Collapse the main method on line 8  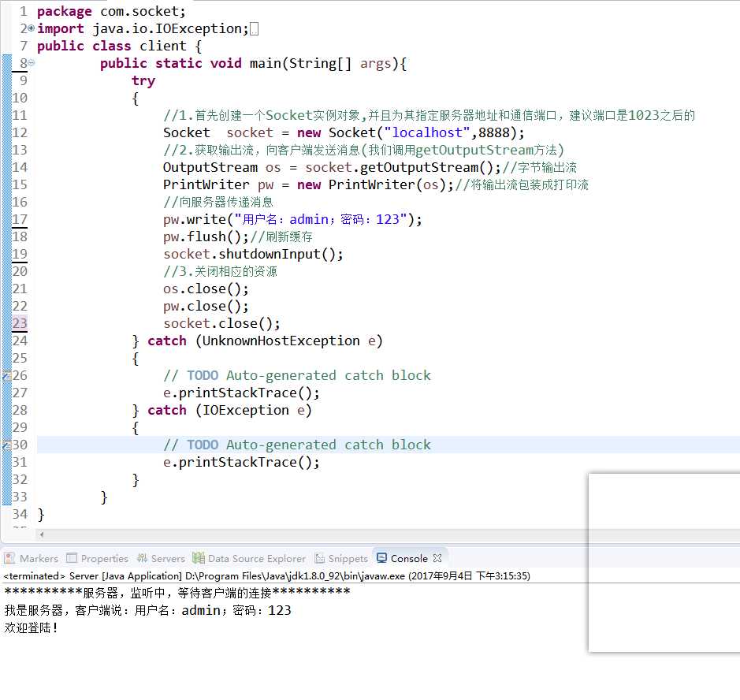tap(32, 63)
